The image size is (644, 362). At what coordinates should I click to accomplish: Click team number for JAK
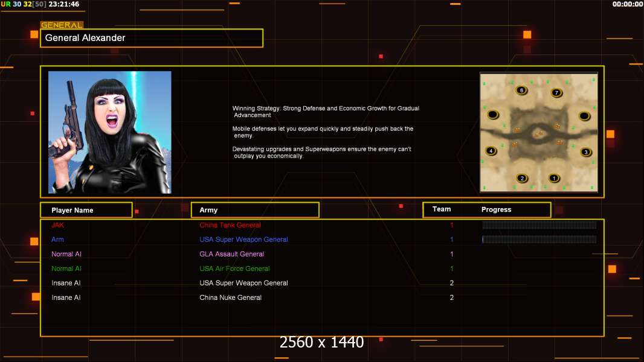[x=452, y=225]
